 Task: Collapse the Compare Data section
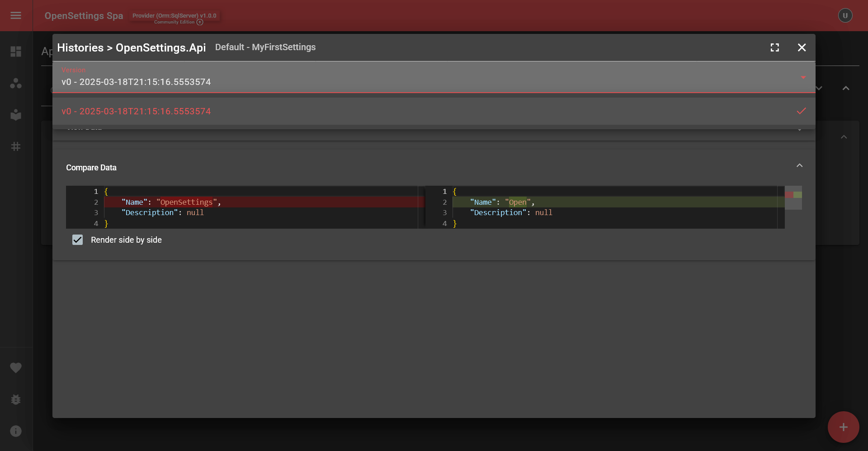(799, 166)
